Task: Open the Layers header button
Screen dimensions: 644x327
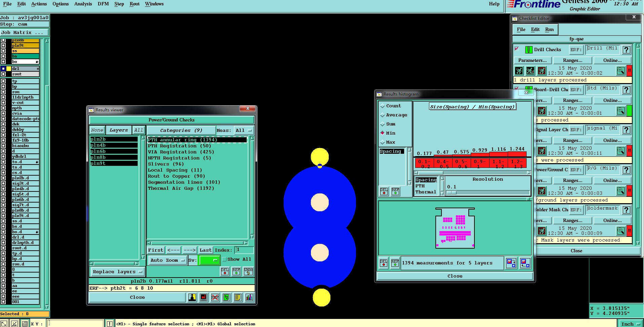Action: (x=119, y=130)
